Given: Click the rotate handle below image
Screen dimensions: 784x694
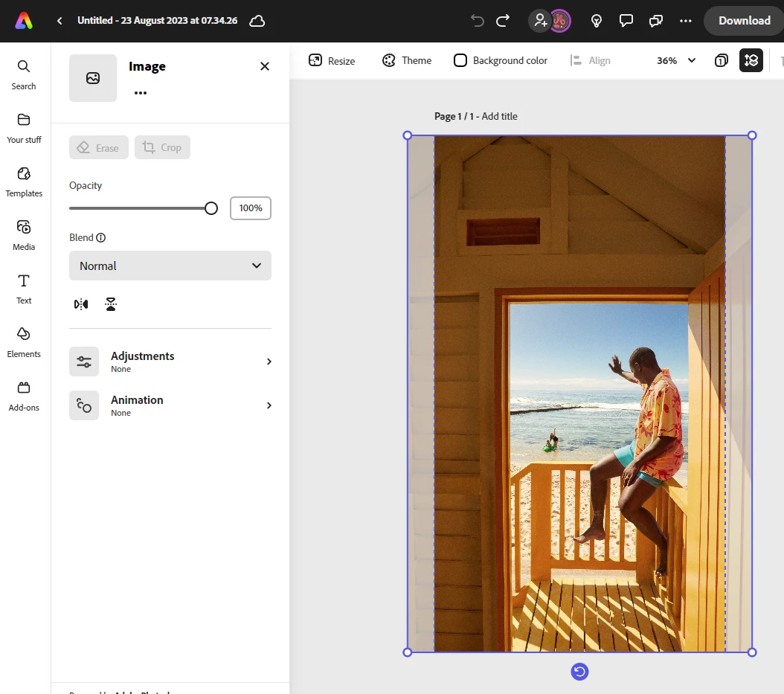Looking at the screenshot, I should click(579, 672).
